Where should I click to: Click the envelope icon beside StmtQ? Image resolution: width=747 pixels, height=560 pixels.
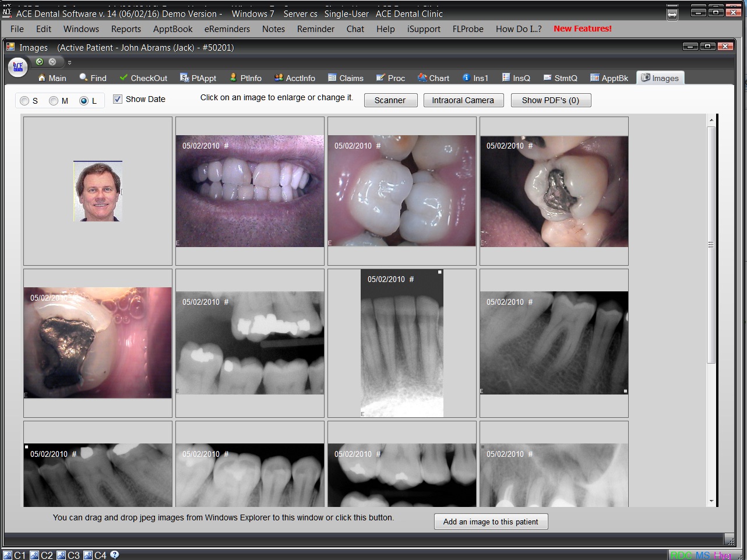[x=548, y=78]
